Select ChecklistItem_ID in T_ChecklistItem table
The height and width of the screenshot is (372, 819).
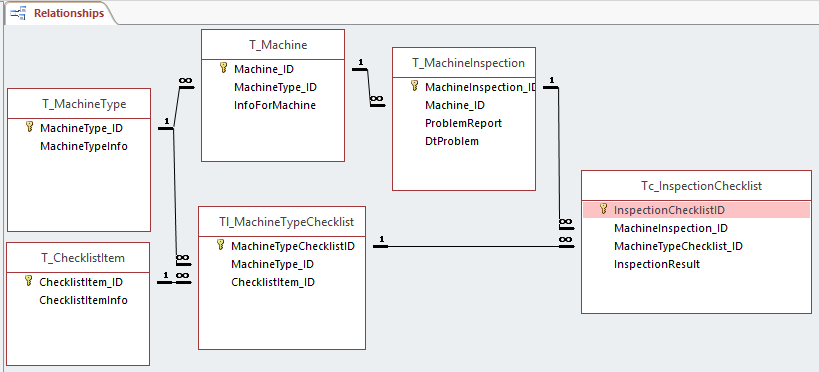point(81,282)
